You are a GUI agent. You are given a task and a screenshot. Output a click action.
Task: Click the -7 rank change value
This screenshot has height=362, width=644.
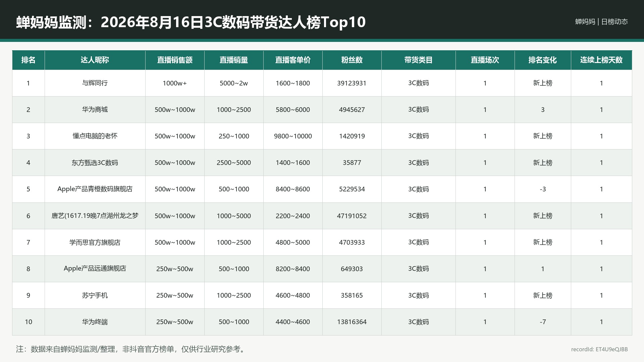(x=543, y=322)
